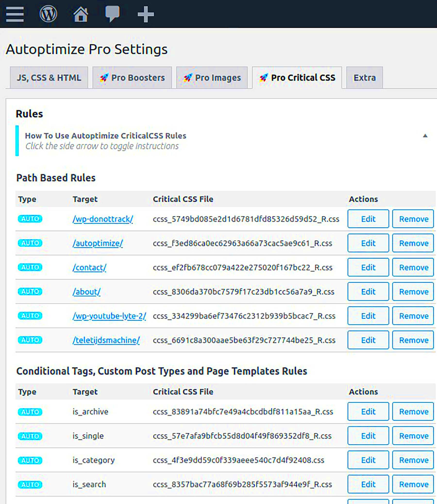Click the AUTO badge for /wp-youtube-lyte-2/
The height and width of the screenshot is (504, 437).
coord(30,316)
